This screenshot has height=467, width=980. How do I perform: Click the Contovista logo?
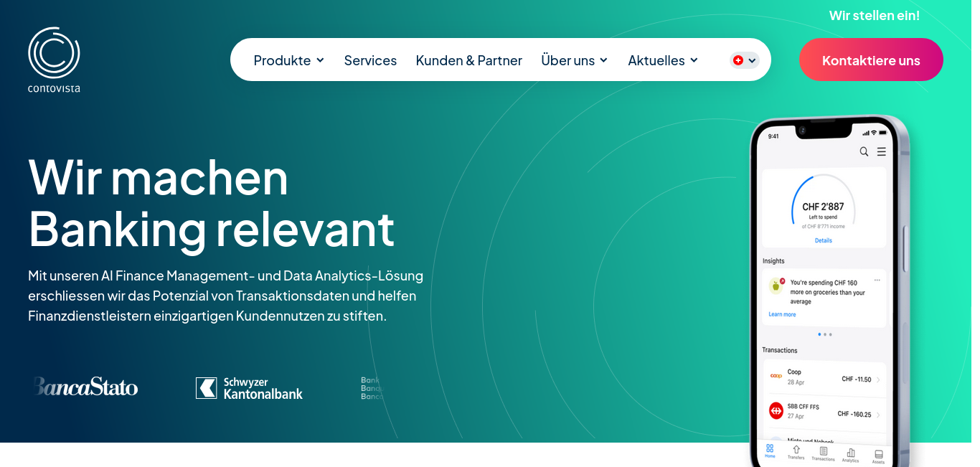coord(54,60)
